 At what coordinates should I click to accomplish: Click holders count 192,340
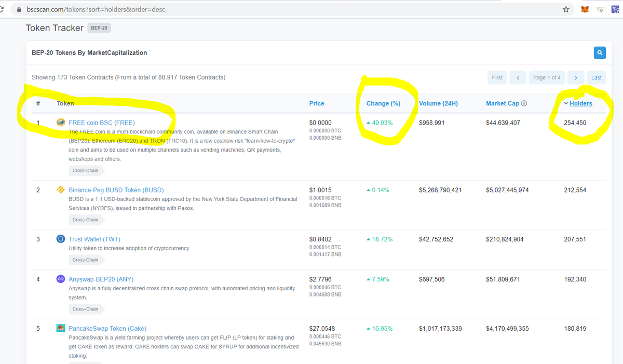(x=575, y=279)
